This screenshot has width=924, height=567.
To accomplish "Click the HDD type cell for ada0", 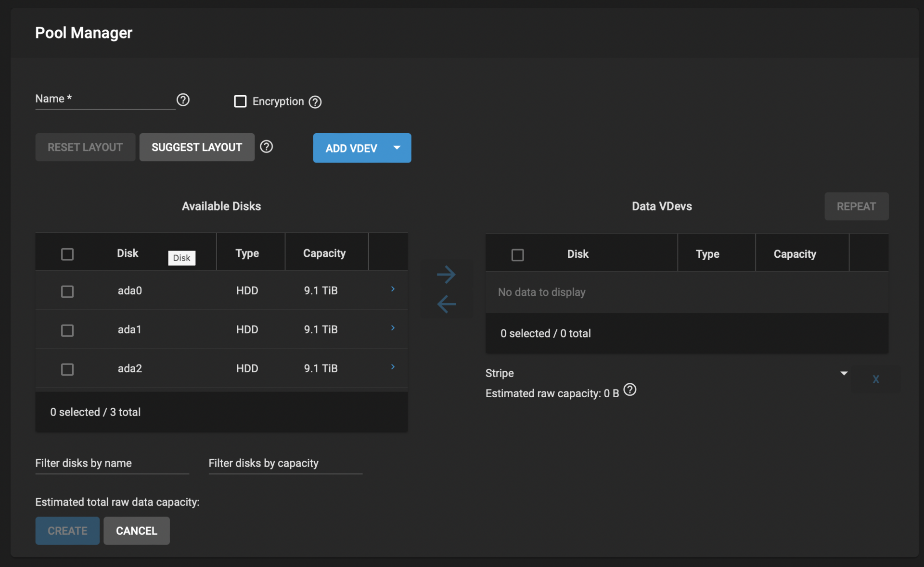I will tap(247, 290).
